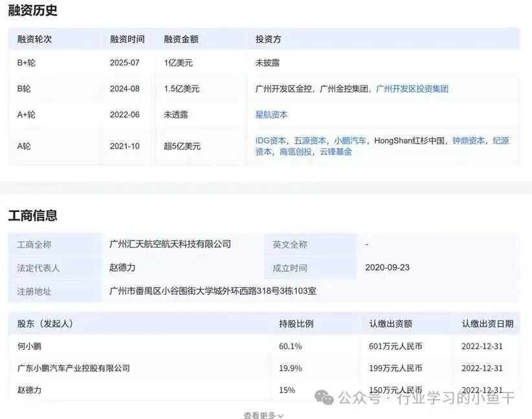Select the 1亿美元 amount cell
The height and width of the screenshot is (419, 532).
coord(178,63)
